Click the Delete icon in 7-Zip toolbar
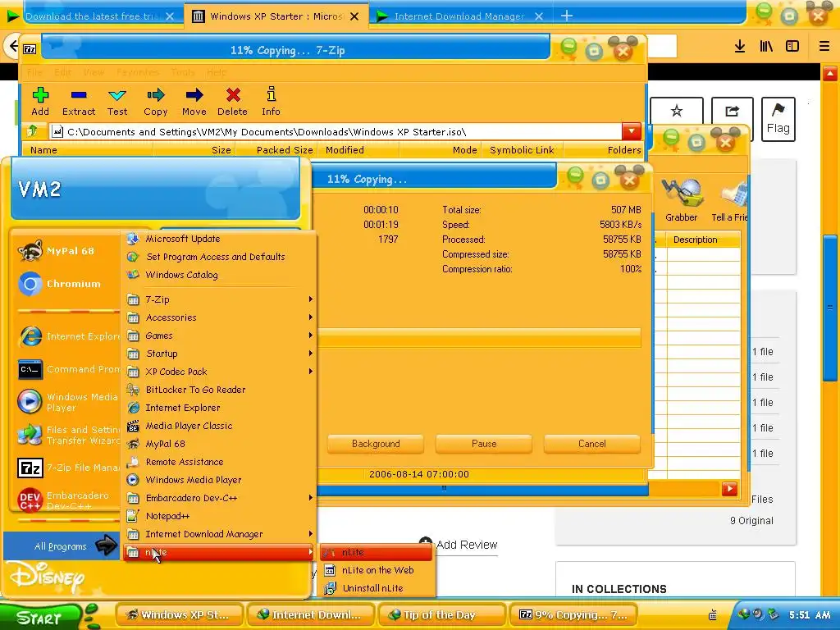This screenshot has height=630, width=840. [232, 101]
